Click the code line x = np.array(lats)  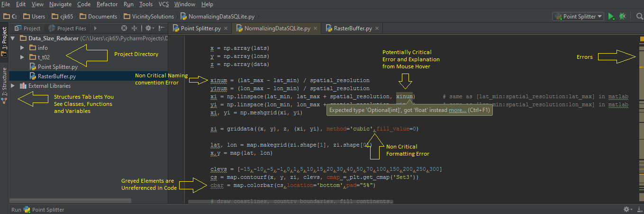pos(240,48)
